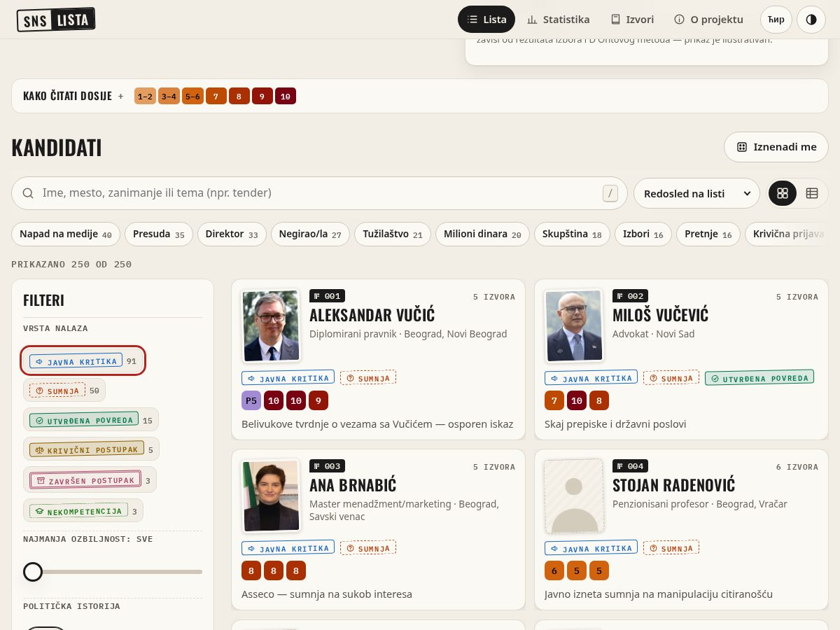Filter by Presuda tag
The image size is (840, 630).
159,234
